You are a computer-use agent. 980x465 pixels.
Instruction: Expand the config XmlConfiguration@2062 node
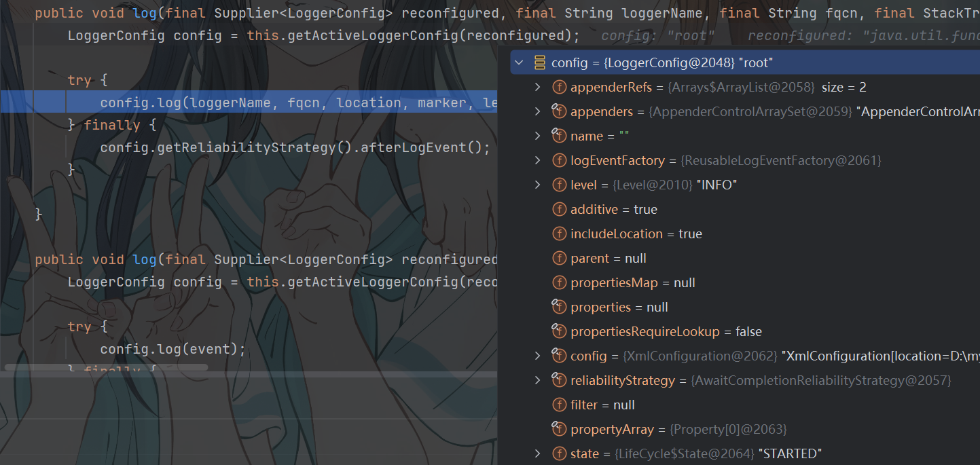click(x=538, y=356)
